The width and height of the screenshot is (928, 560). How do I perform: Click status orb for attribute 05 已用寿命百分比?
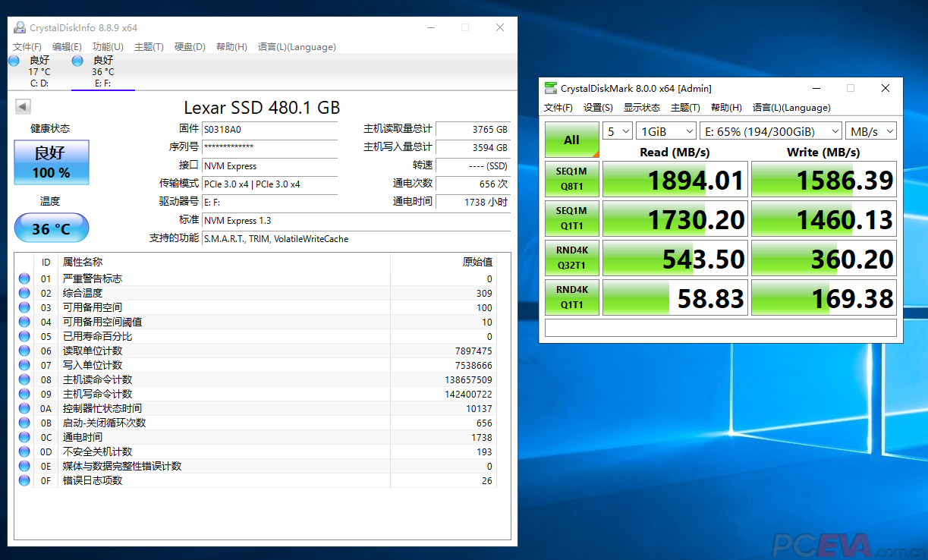click(x=24, y=336)
